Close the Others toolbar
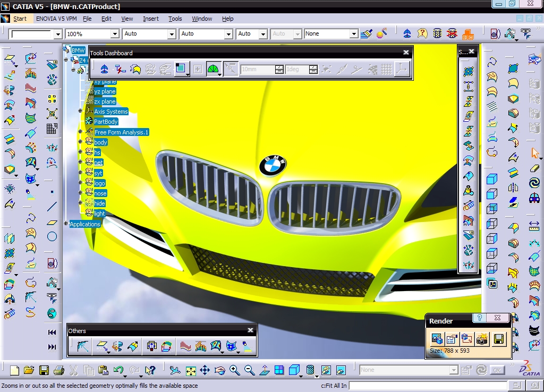 pyautogui.click(x=251, y=330)
